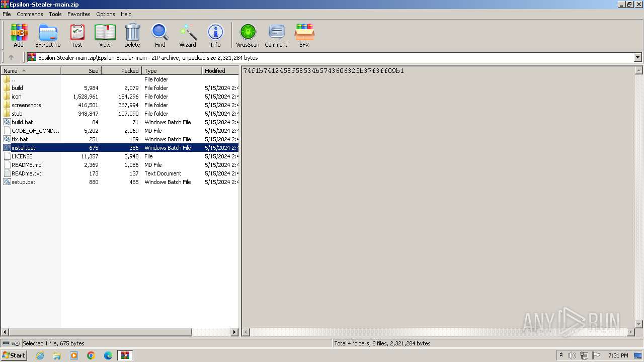The image size is (644, 362).
Task: Open the View toolbar icon
Action: coord(105,35)
